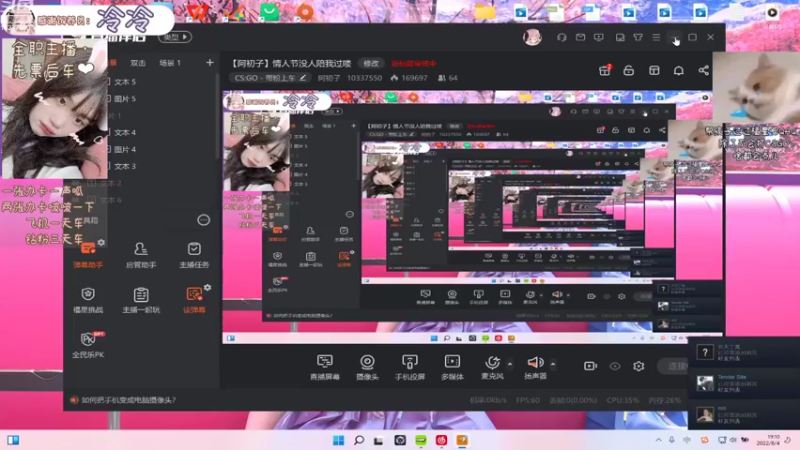Click the source list scrollbar

[x=217, y=115]
